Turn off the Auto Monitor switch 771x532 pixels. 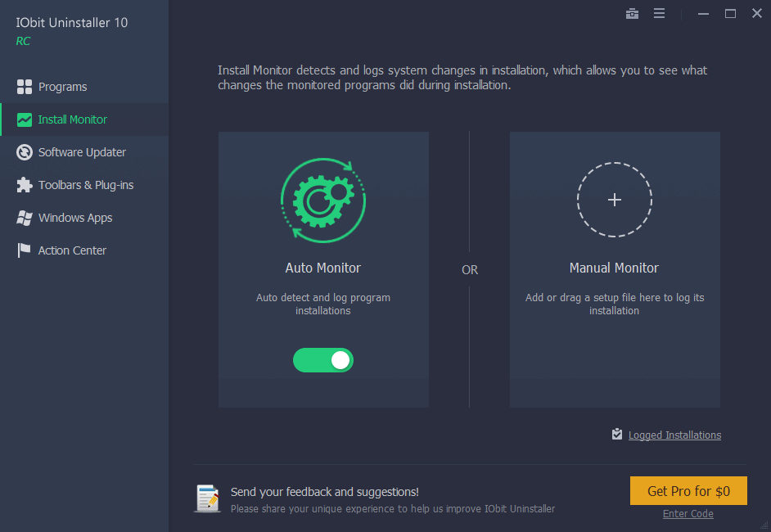tap(323, 360)
